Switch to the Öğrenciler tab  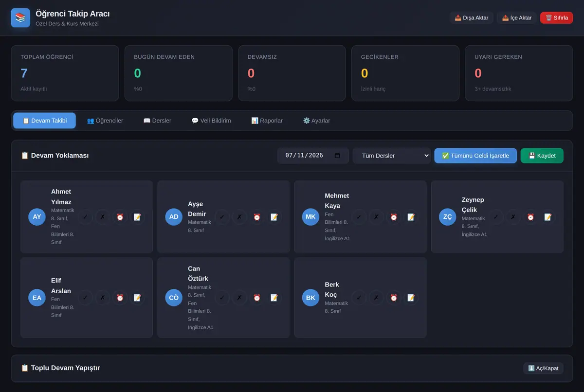[x=105, y=121]
